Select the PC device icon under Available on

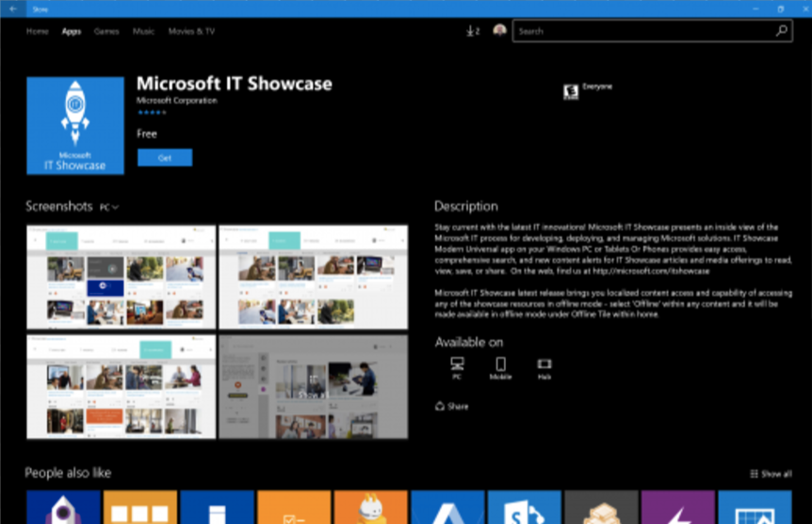(457, 365)
